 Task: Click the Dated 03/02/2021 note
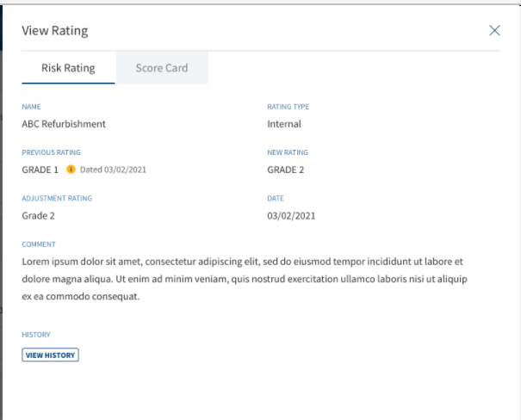[113, 170]
